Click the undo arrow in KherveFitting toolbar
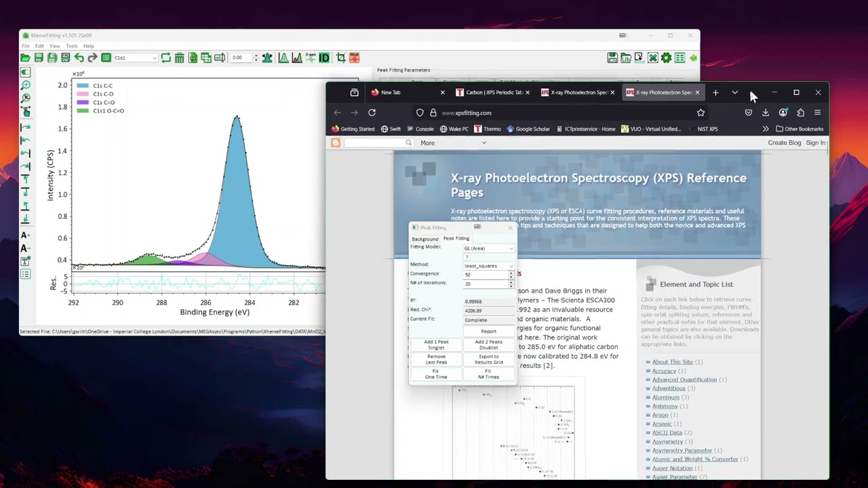 coord(79,58)
